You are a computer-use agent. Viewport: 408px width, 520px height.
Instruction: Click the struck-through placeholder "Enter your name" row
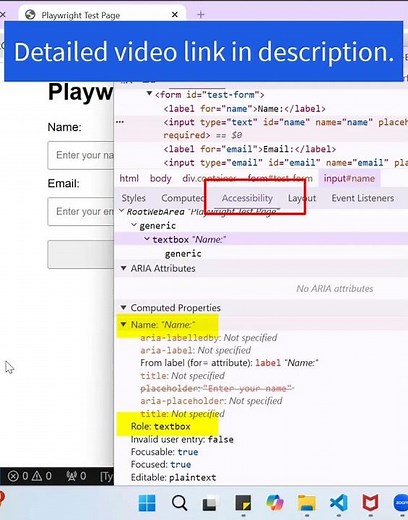coord(217,388)
